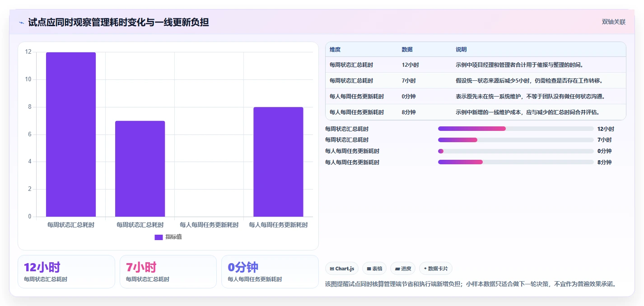The height and width of the screenshot is (306, 644).
Task: Click the 数据 column header
Action: pyautogui.click(x=407, y=50)
